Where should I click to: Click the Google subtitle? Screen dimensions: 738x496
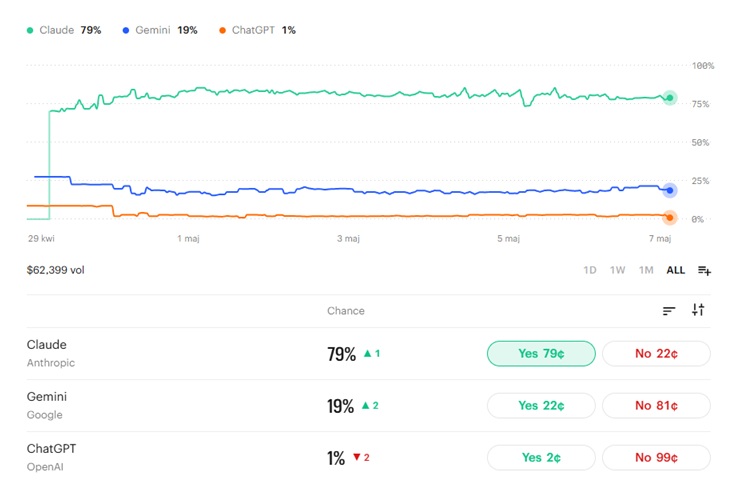[45, 415]
